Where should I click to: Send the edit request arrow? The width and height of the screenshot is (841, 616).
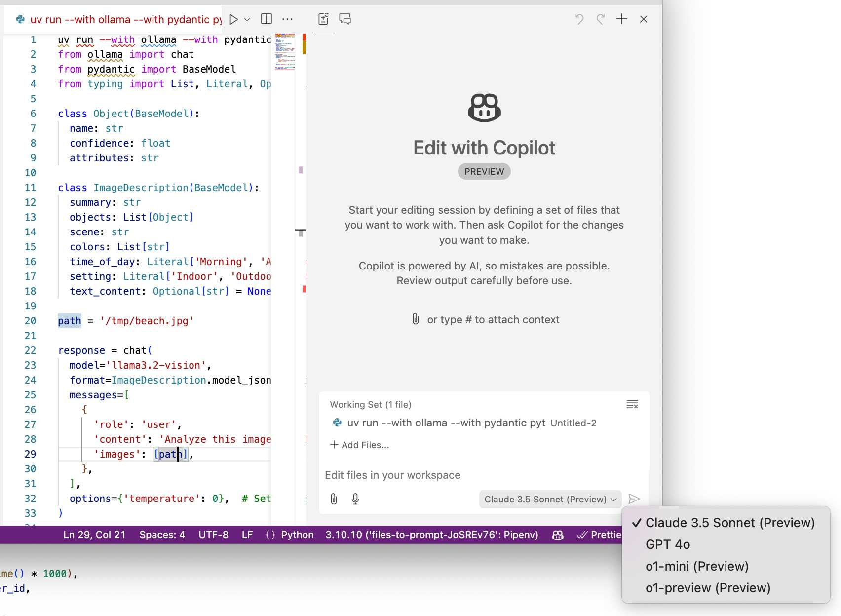[x=634, y=499]
